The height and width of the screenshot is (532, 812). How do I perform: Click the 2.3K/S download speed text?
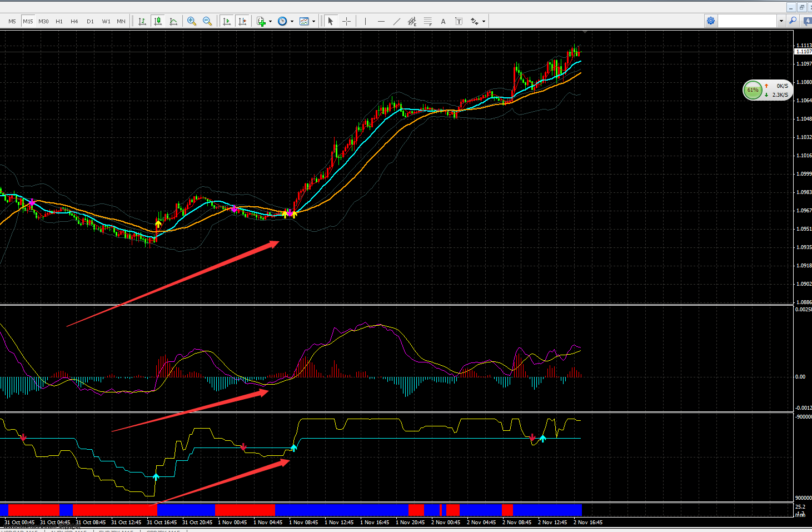point(780,95)
